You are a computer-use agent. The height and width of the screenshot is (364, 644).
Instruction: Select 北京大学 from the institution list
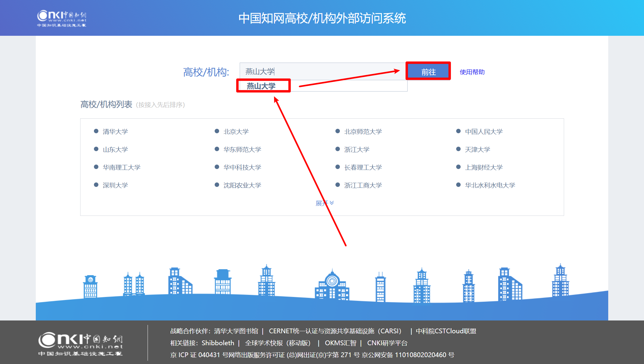[x=236, y=131]
